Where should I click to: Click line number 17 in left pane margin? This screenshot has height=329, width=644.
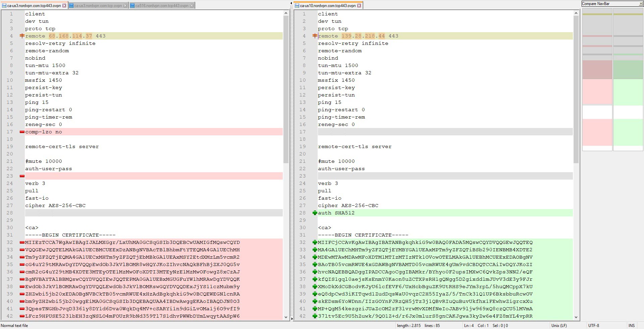[x=10, y=132]
